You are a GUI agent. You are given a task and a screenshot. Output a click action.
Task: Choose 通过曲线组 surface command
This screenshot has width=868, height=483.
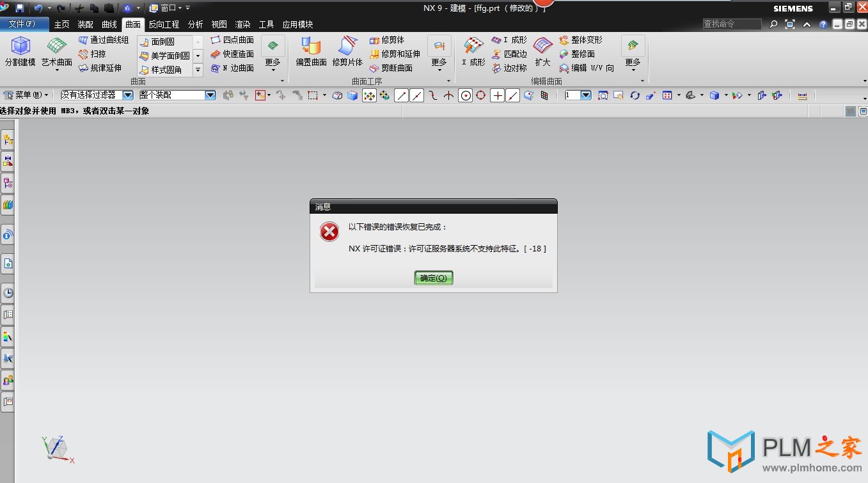point(103,40)
